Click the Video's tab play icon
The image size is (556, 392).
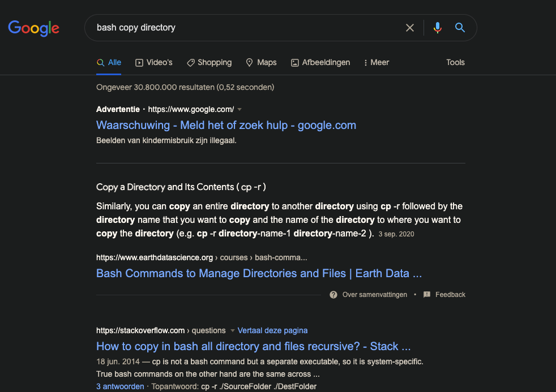[x=139, y=63]
